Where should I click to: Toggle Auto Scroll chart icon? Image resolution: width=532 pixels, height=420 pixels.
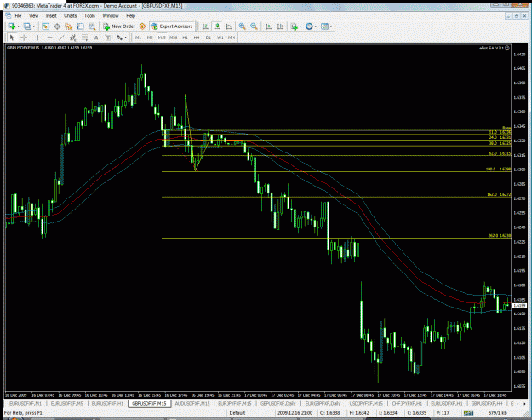[x=269, y=26]
